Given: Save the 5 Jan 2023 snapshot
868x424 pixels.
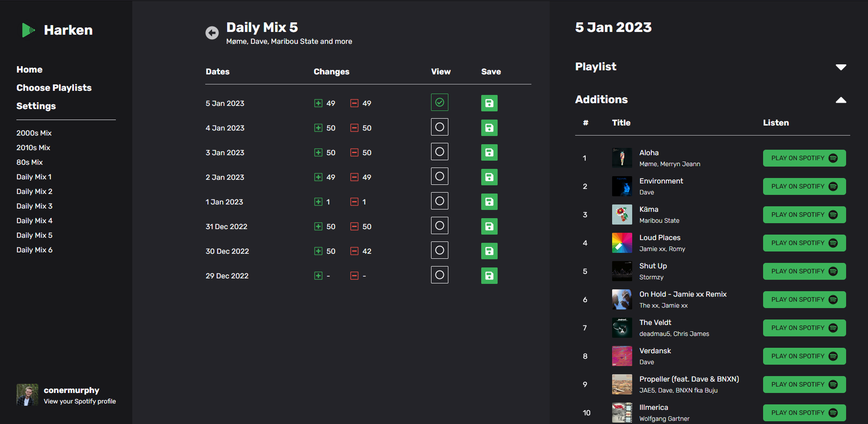Looking at the screenshot, I should point(489,103).
